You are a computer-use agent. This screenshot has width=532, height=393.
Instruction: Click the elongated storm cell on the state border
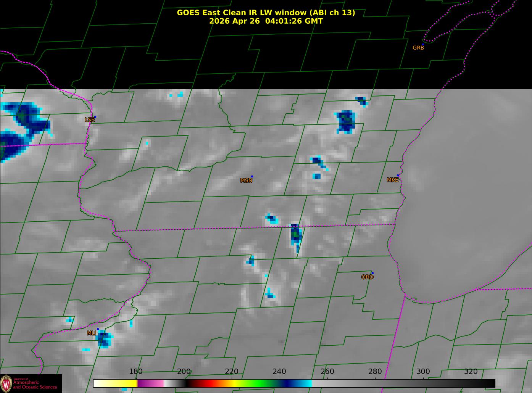[x=296, y=237]
